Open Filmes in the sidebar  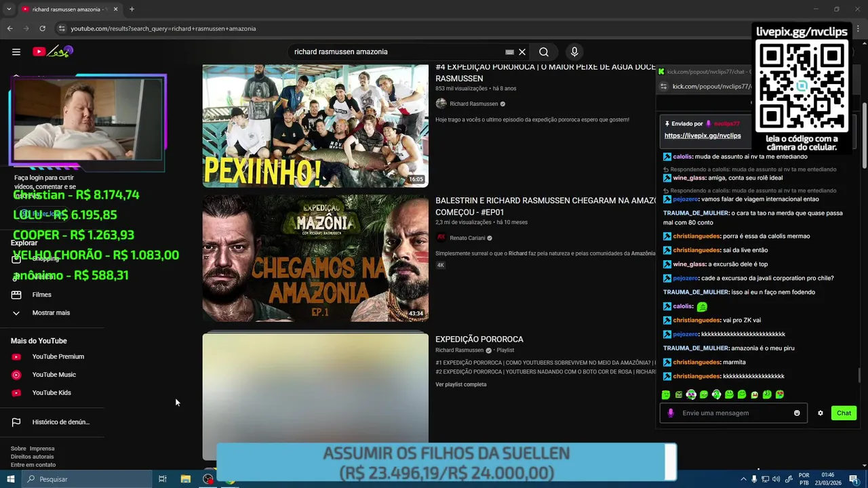(x=41, y=295)
